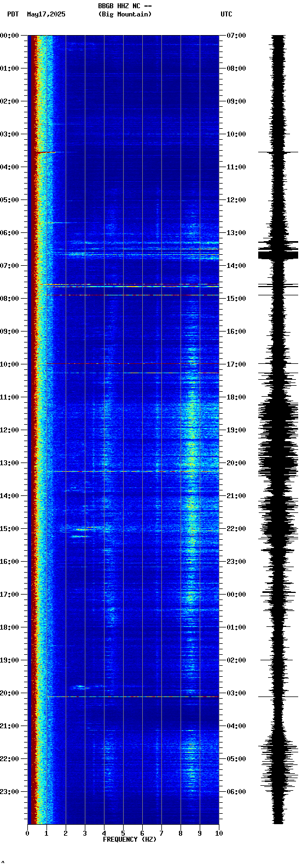Click the PDT time label '10:00'
302x868 pixels.
pyautogui.click(x=10, y=364)
